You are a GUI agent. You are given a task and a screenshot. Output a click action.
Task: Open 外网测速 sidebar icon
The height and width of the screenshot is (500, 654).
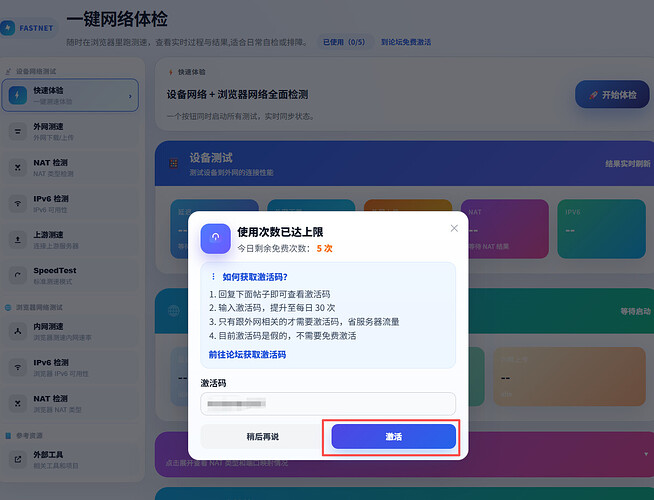click(17, 131)
